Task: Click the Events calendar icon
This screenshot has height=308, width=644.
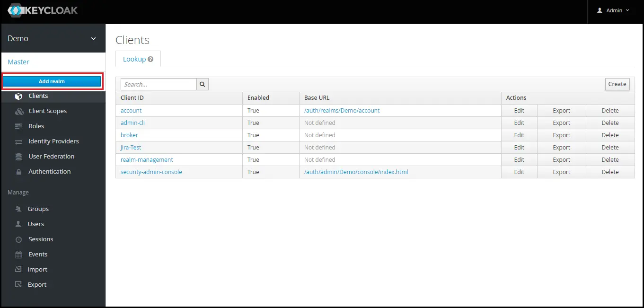Action: [18, 254]
